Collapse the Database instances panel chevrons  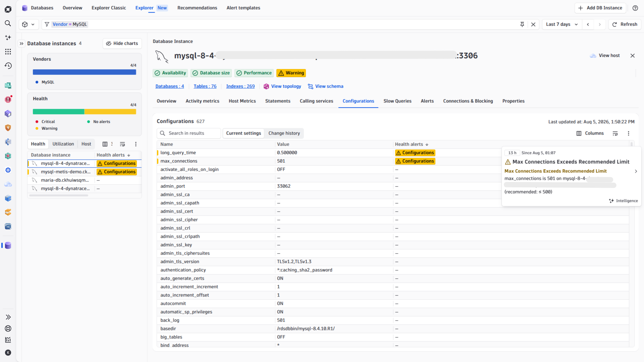[21, 43]
